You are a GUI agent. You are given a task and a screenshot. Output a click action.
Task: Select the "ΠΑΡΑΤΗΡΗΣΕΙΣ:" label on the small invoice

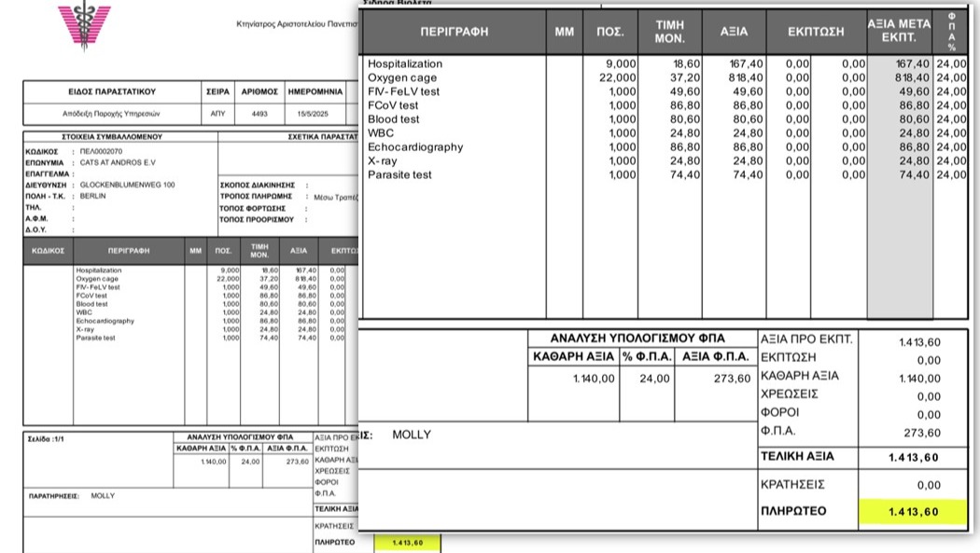[x=54, y=496]
